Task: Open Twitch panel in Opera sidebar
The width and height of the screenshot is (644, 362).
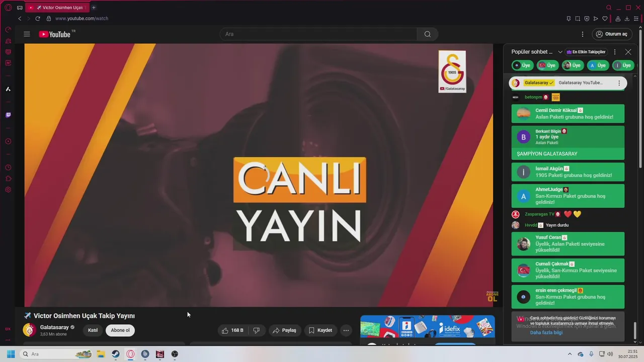Action: [x=8, y=115]
